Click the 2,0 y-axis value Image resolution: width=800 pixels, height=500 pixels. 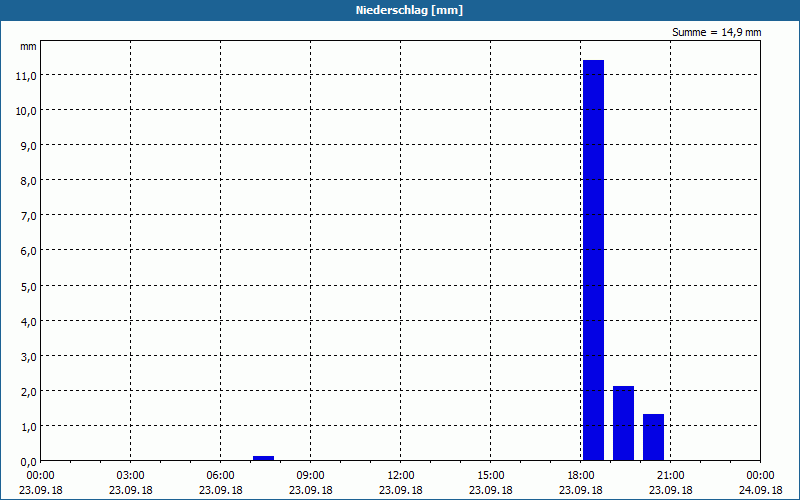[28, 391]
